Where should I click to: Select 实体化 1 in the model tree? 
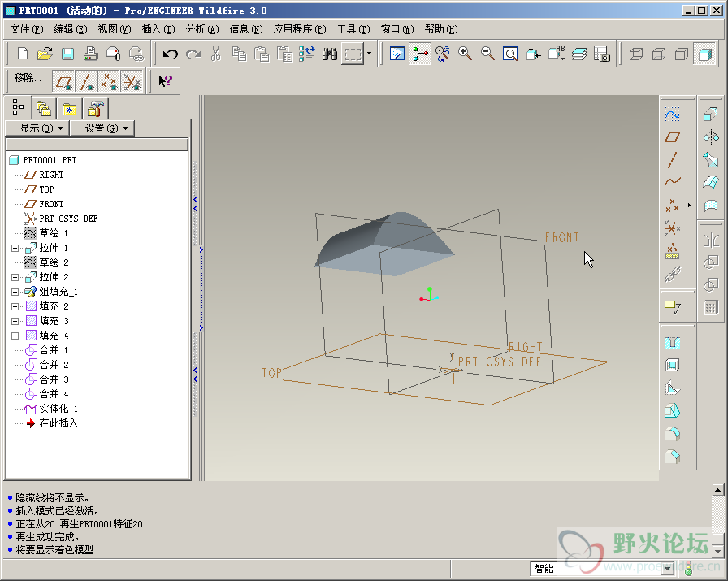pos(58,409)
